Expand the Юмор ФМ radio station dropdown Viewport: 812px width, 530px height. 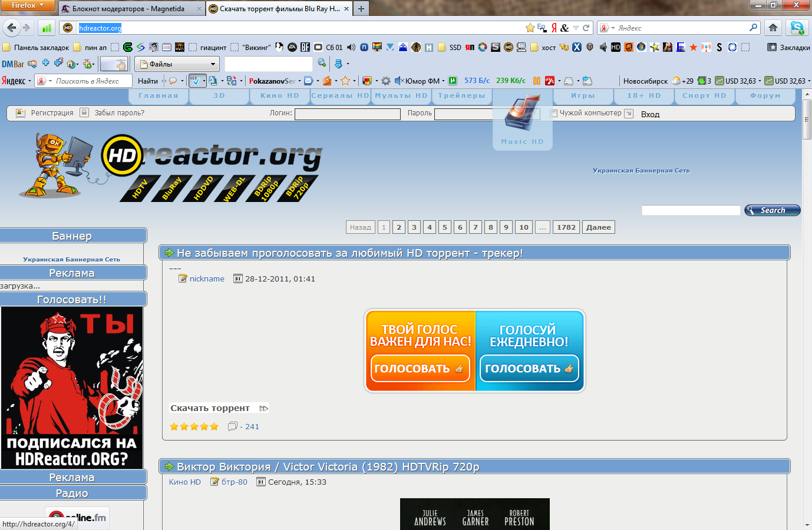tap(443, 81)
